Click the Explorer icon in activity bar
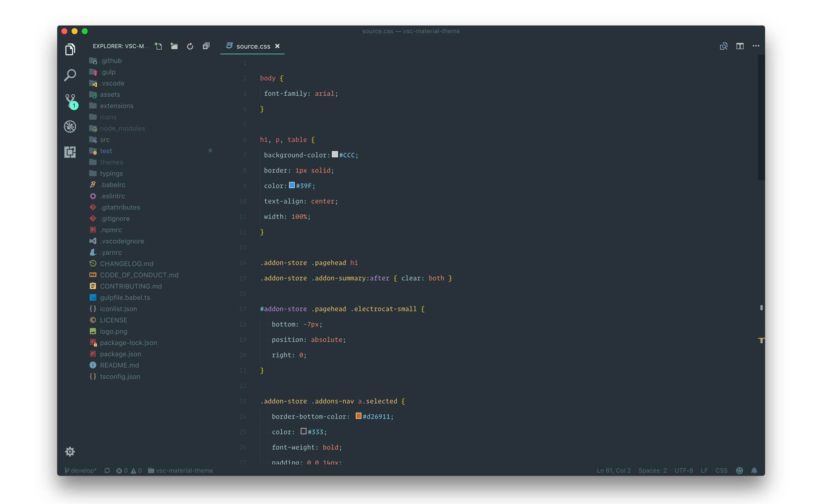 pos(70,49)
